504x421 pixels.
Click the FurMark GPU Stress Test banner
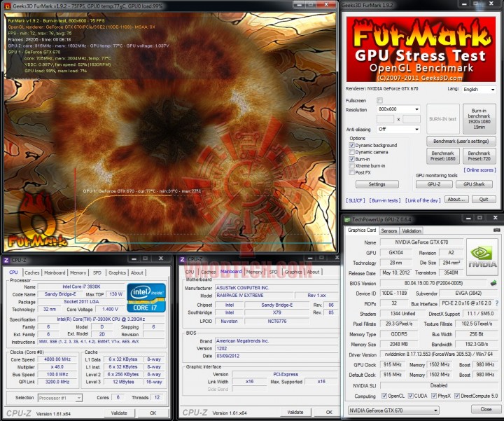tap(421, 49)
